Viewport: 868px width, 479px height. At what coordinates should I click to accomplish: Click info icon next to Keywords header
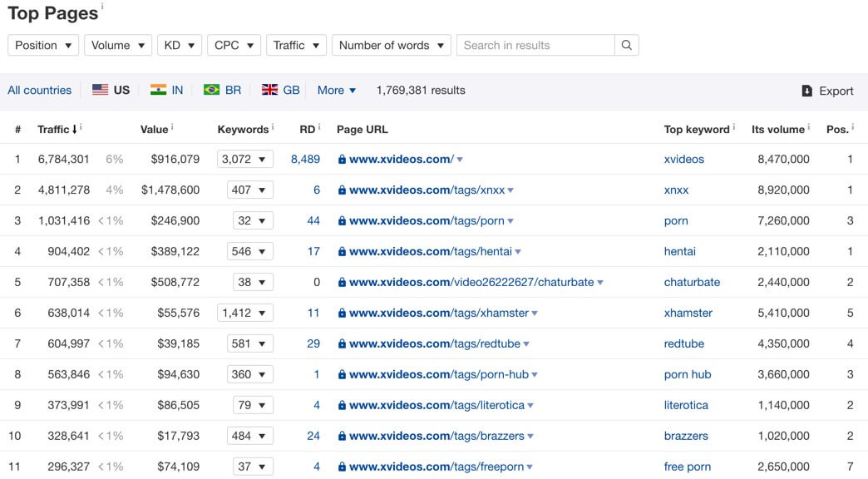click(273, 126)
